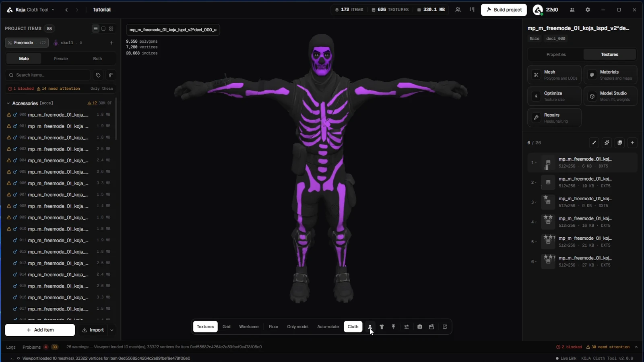Switch project items to compact rows view icon
The image size is (644, 362).
(x=103, y=29)
